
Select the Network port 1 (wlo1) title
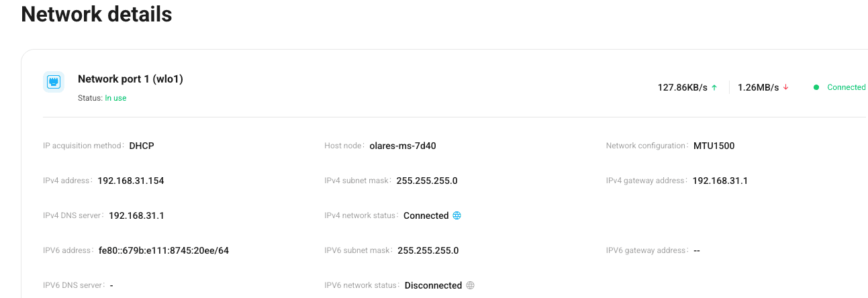(x=130, y=79)
